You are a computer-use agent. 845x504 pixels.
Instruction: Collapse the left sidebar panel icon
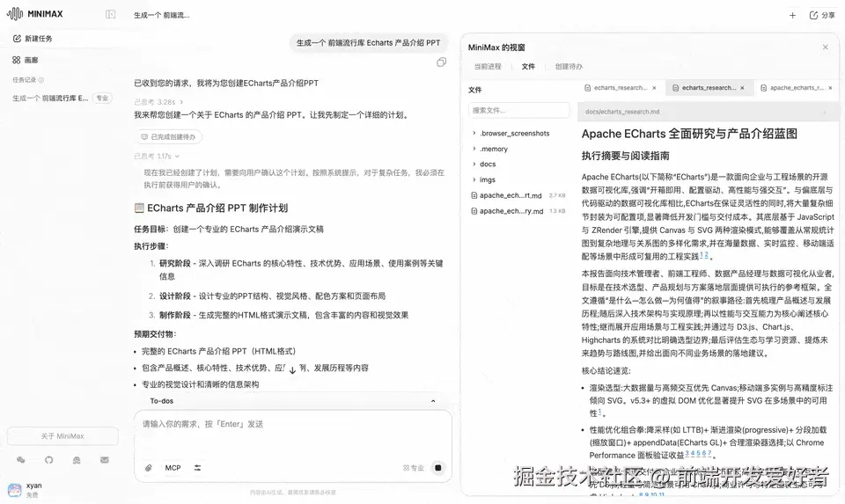[111, 14]
